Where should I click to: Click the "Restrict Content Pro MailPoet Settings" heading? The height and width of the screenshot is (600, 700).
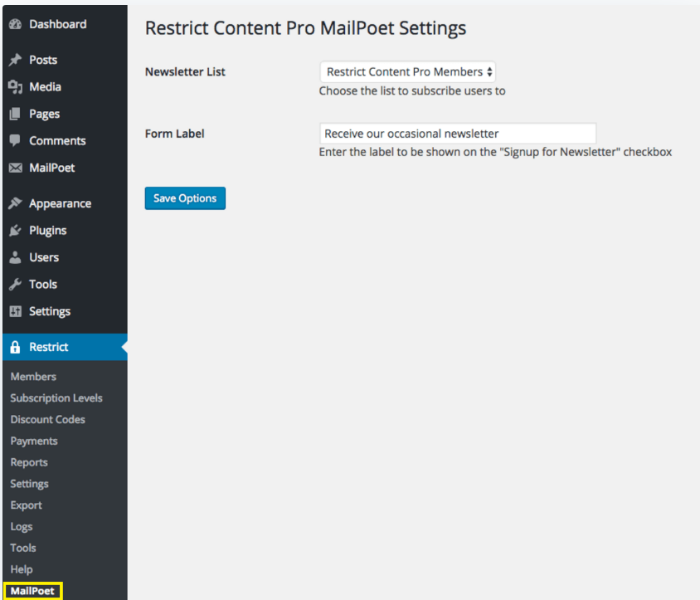click(306, 28)
